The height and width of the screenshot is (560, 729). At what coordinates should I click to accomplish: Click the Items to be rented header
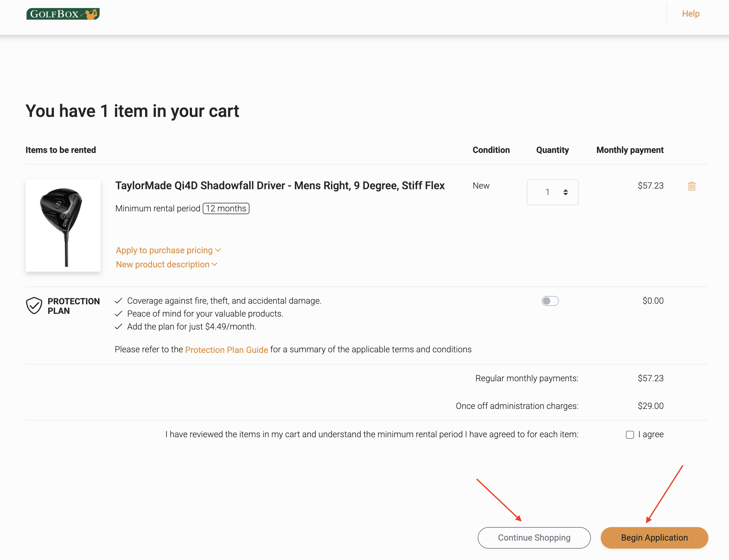[61, 150]
